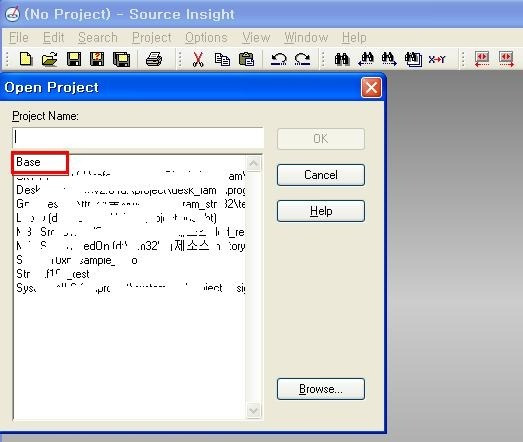Open the Options menu
The width and height of the screenshot is (523, 442).
pyautogui.click(x=206, y=38)
